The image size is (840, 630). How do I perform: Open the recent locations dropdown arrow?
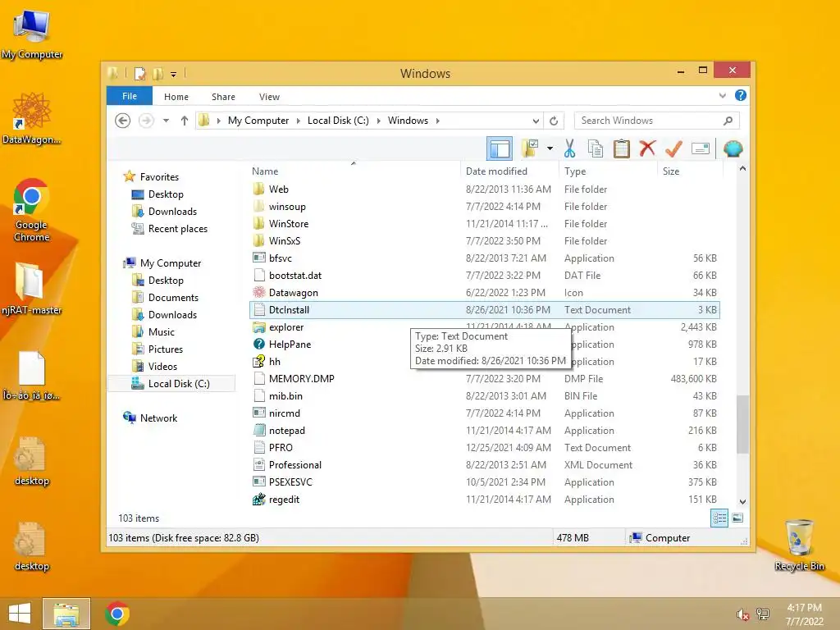coord(166,121)
